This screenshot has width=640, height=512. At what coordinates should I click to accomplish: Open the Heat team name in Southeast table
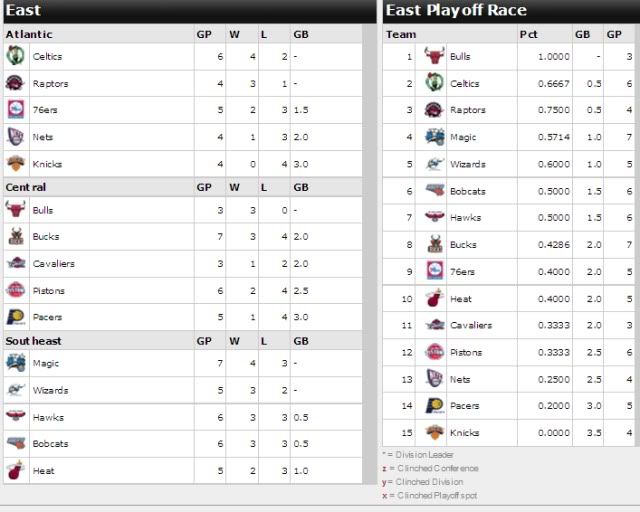coord(43,470)
